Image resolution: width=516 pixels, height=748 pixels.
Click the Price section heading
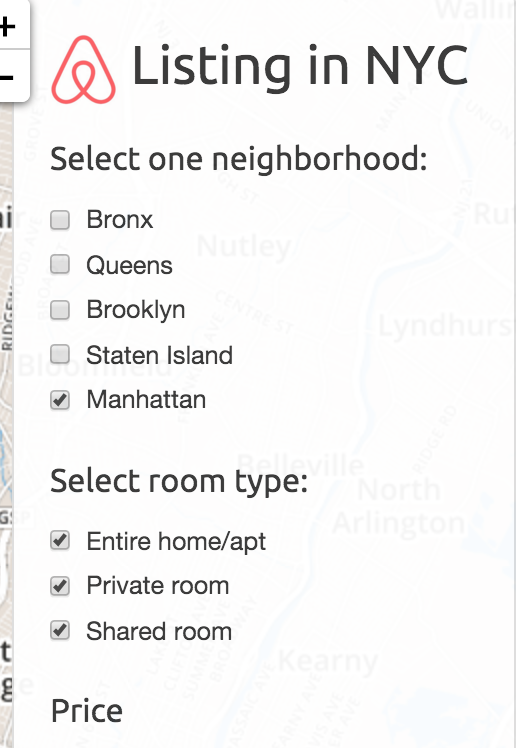click(87, 711)
